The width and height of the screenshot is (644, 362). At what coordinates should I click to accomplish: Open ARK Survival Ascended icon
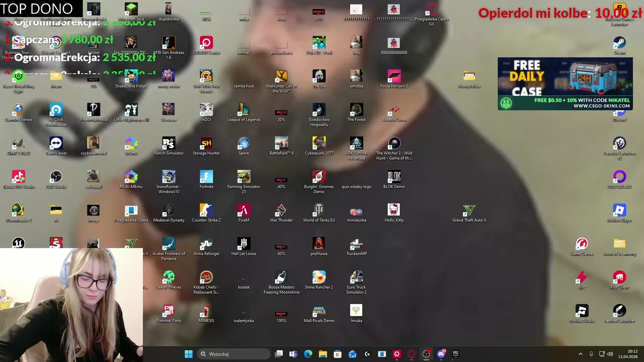pyautogui.click(x=356, y=149)
